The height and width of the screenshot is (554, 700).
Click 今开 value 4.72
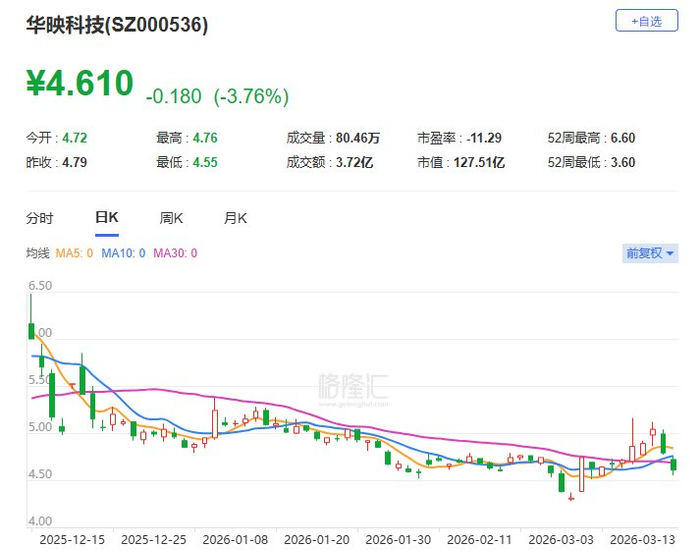[x=75, y=138]
